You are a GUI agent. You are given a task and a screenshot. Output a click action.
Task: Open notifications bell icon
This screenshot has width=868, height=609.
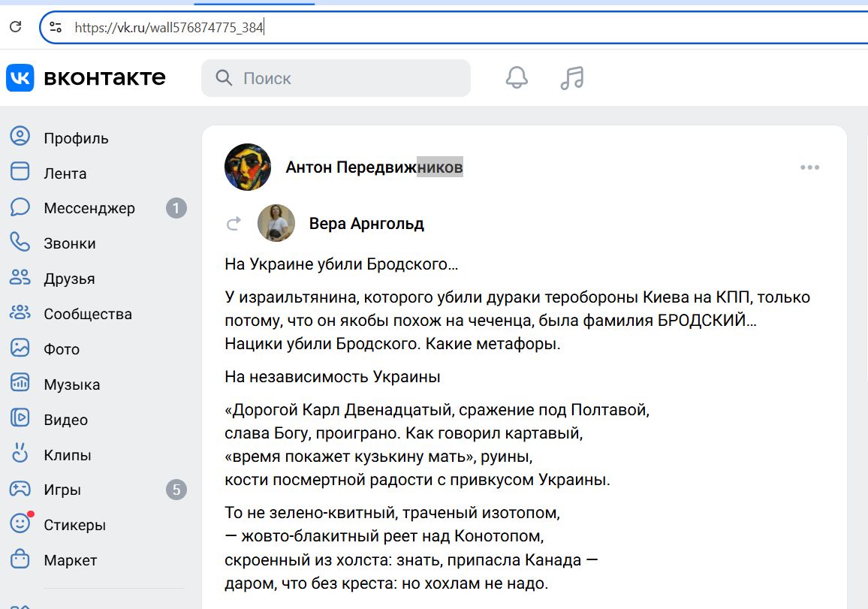tap(517, 77)
